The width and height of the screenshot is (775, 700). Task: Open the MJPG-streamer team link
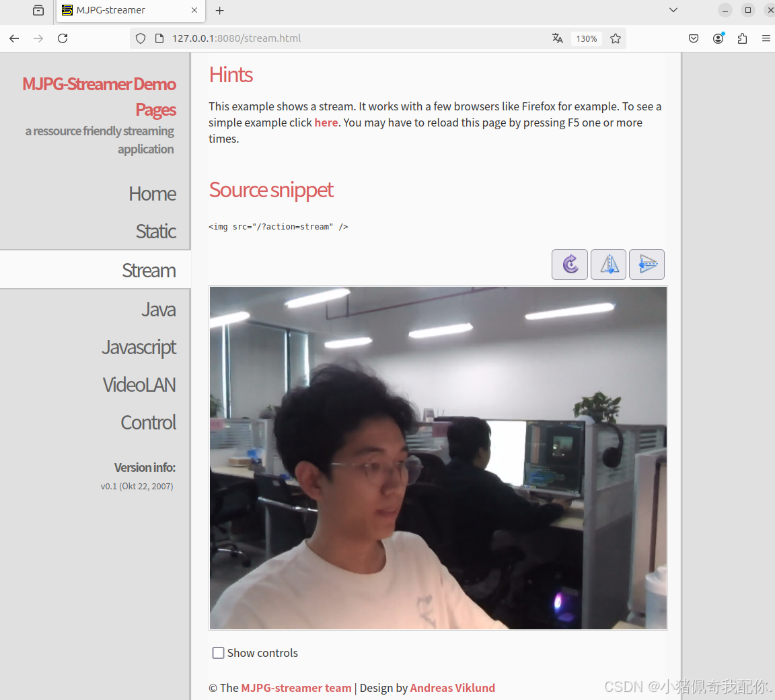coord(296,688)
